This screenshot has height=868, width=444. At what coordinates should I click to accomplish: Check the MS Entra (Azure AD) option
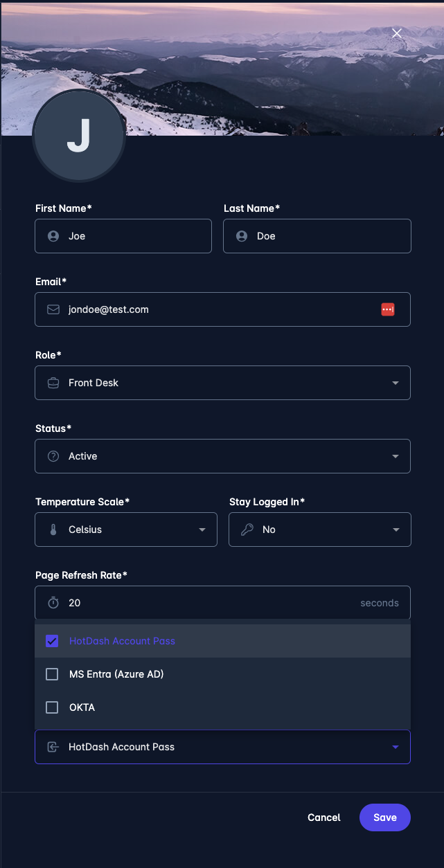coord(51,674)
